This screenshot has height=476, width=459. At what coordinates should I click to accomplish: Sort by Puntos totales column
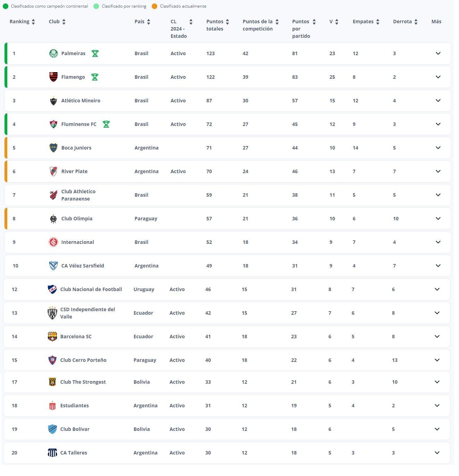tap(227, 22)
